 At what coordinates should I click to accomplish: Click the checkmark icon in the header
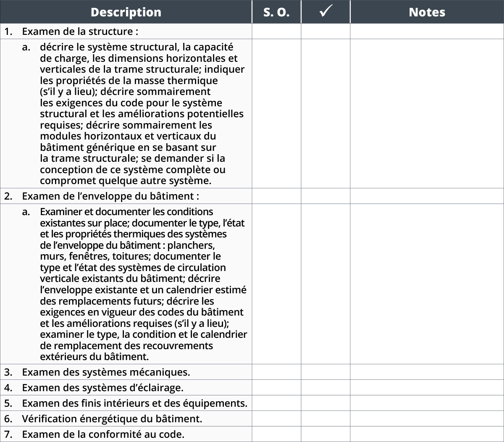click(325, 12)
